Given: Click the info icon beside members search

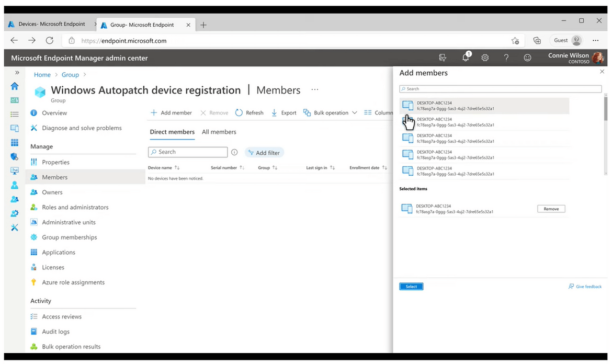Looking at the screenshot, I should (234, 152).
